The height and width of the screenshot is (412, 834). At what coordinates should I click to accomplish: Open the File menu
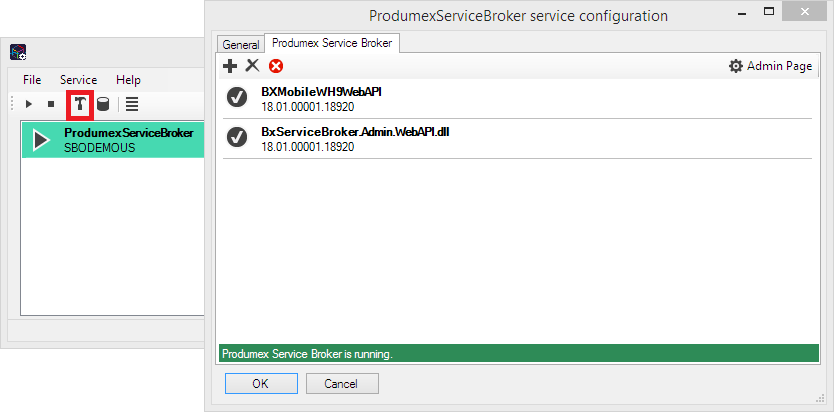click(32, 80)
